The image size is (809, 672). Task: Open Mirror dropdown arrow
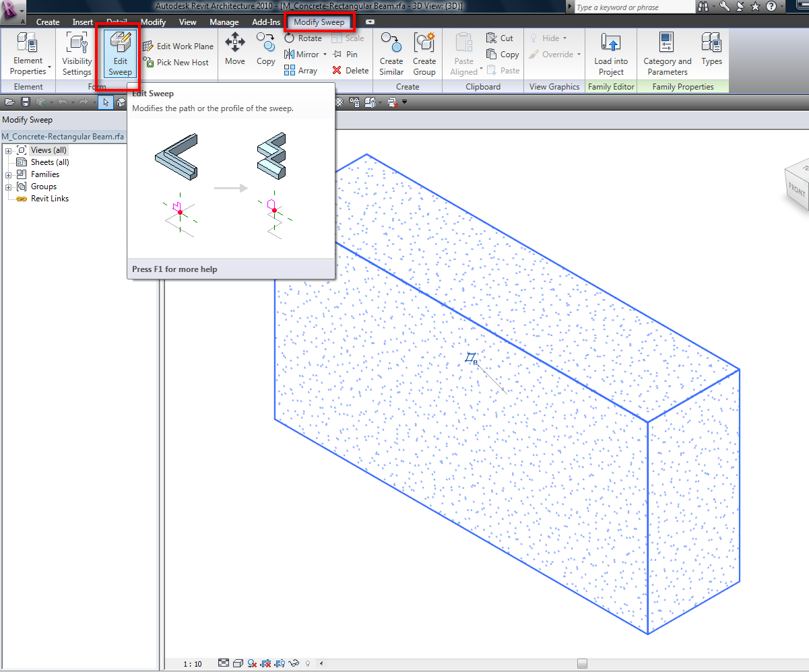325,55
